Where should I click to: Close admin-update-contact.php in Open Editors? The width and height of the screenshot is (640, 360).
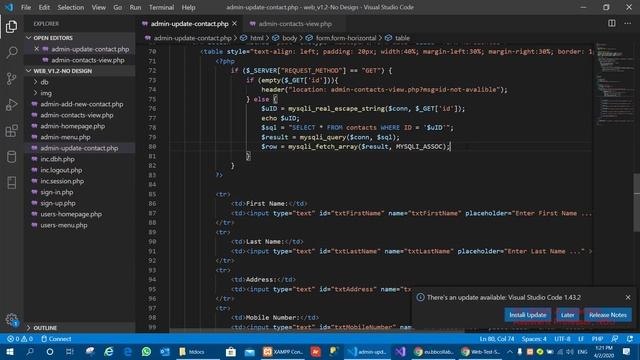coord(36,49)
